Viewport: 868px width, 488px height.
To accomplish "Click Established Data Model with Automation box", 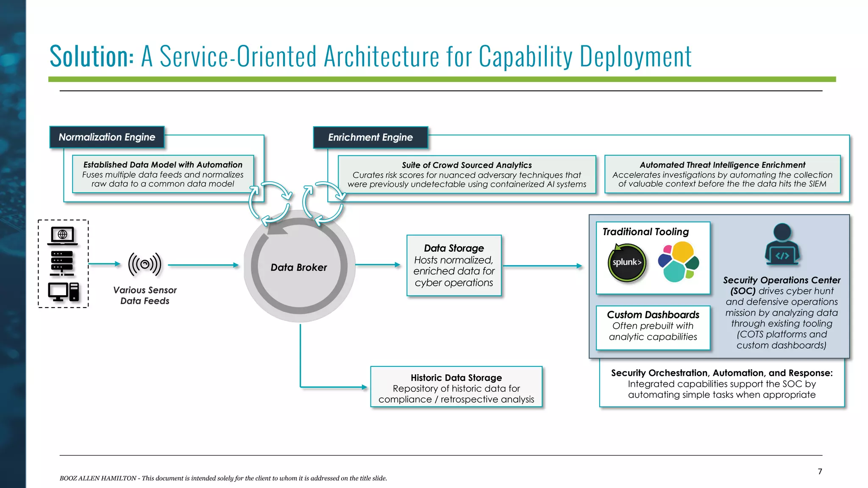I will pos(163,174).
